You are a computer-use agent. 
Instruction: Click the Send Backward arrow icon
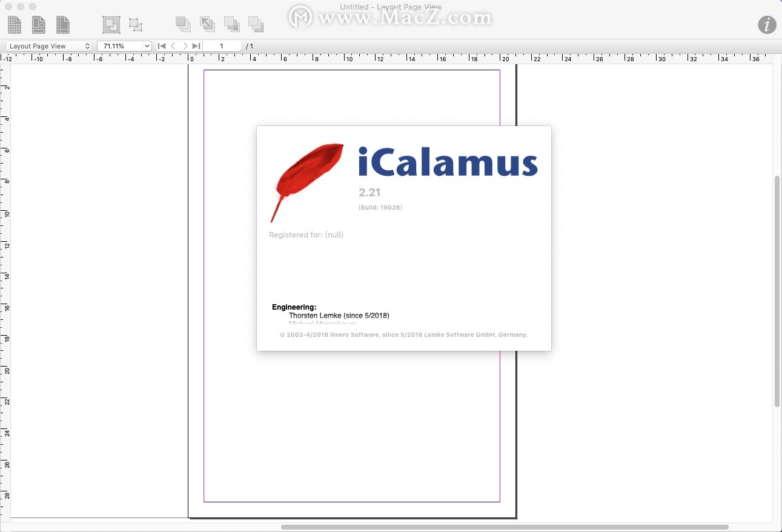(231, 24)
